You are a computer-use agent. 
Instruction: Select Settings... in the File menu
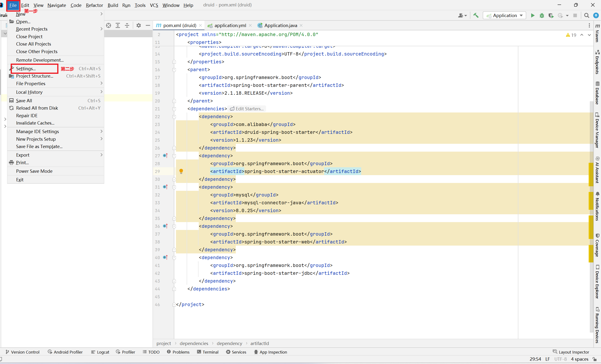tap(26, 69)
